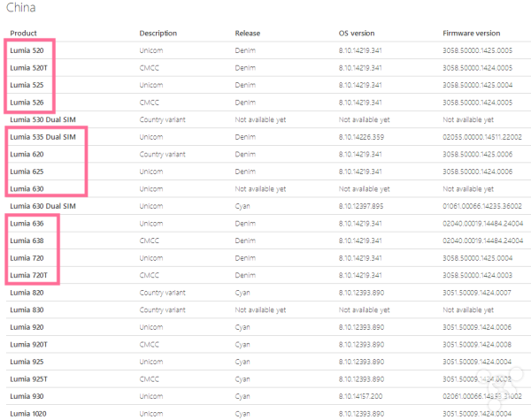
Task: Click Cyan release in Lumia 930 row
Action: point(242,396)
